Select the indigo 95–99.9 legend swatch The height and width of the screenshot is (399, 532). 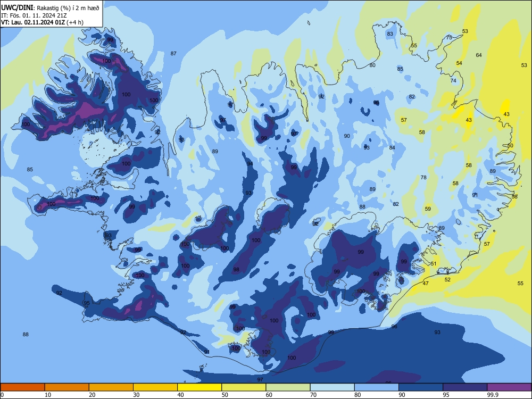pos(465,387)
